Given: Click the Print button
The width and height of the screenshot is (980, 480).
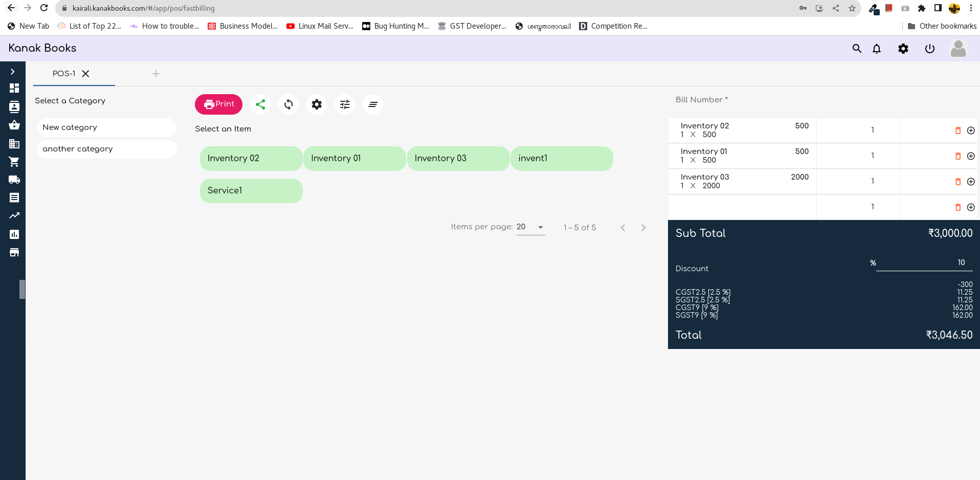Looking at the screenshot, I should [x=218, y=104].
